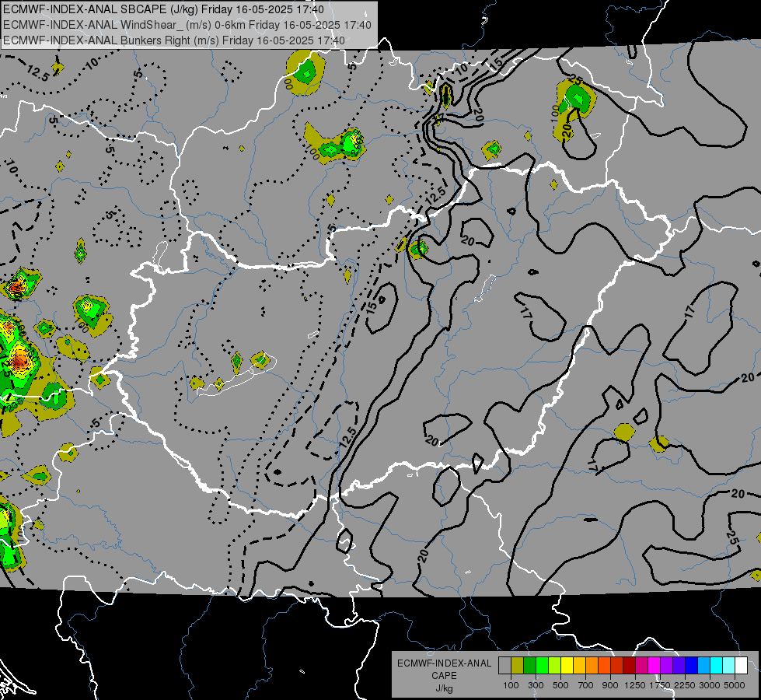This screenshot has height=700, width=761.
Task: Select the red-orange legend swatch
Action: pos(604,665)
